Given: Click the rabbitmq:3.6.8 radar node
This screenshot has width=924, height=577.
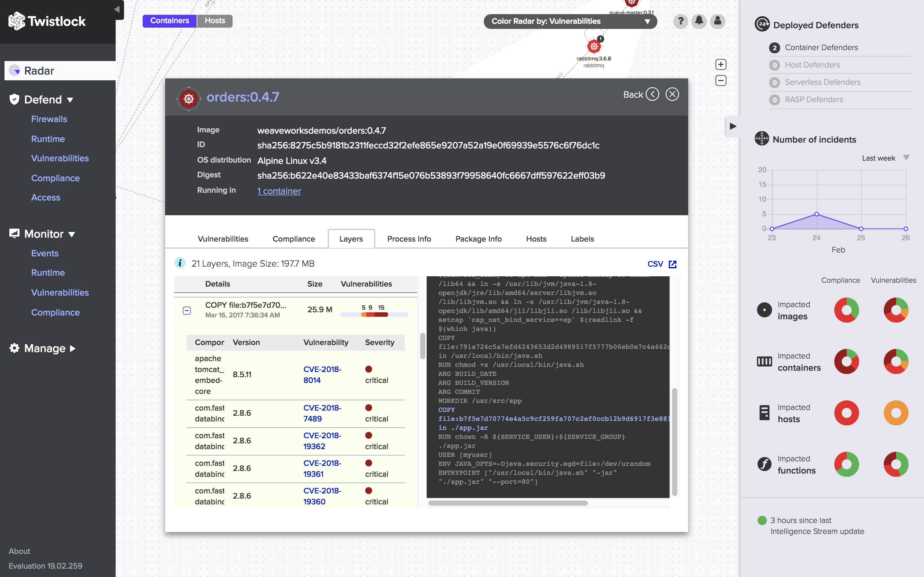Looking at the screenshot, I should [594, 47].
